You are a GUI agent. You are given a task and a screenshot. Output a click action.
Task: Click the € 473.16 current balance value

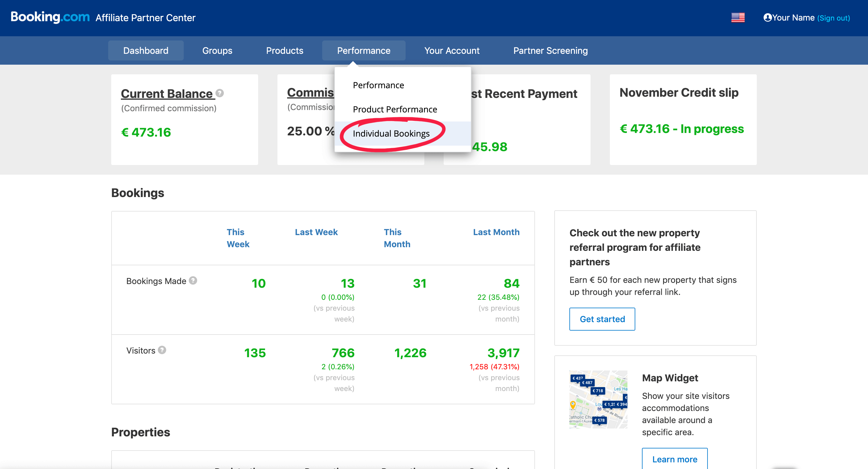146,132
